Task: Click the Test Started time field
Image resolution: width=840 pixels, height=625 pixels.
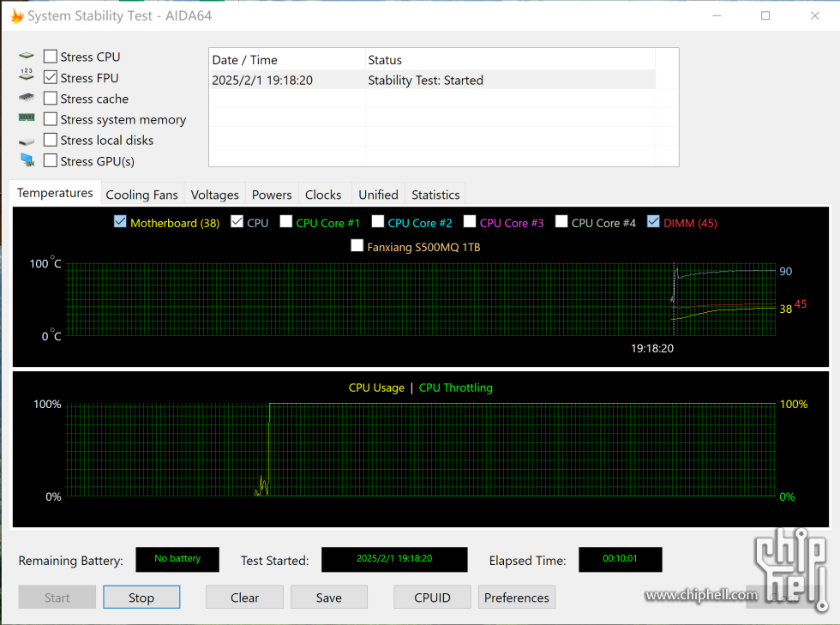Action: (x=394, y=559)
